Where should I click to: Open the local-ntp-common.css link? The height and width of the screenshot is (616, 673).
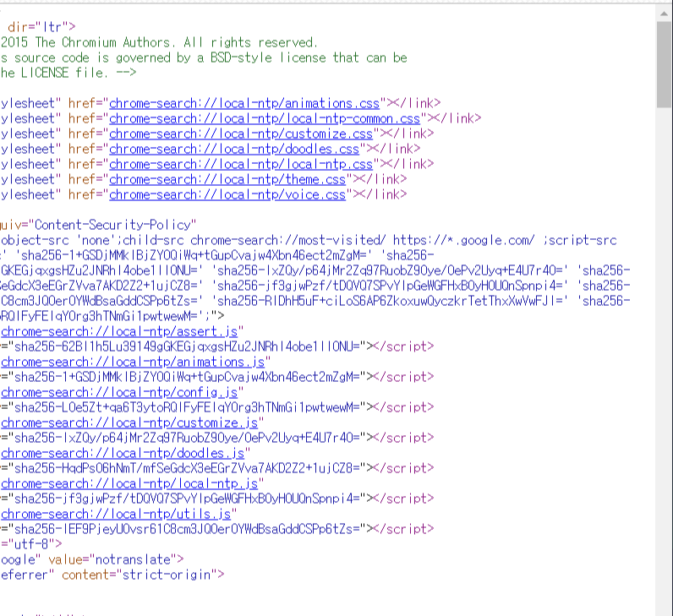click(x=265, y=118)
